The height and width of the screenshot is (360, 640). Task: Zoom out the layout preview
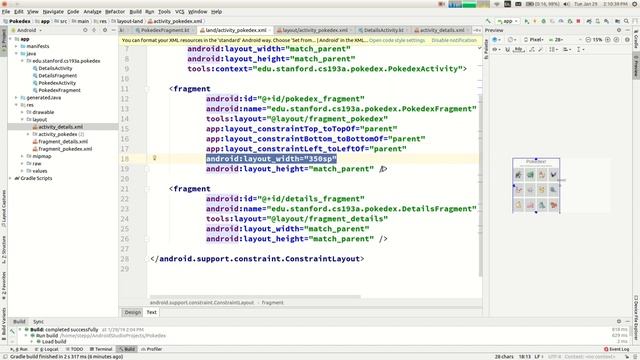[x=588, y=40]
